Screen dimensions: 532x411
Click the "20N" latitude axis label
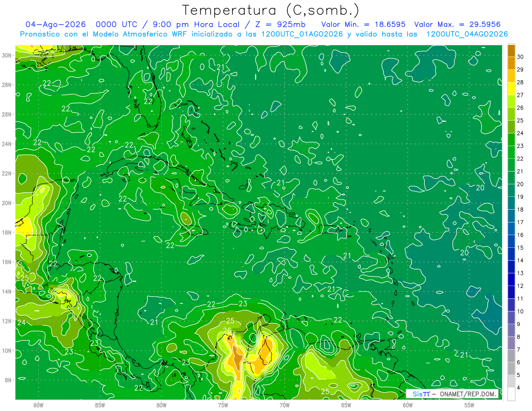pyautogui.click(x=7, y=203)
